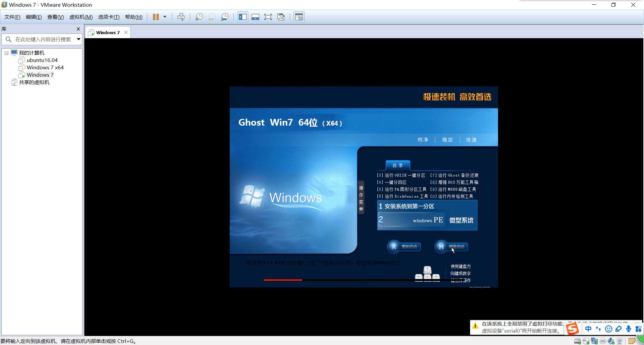Open the 虚拟机(M) menu

81,17
